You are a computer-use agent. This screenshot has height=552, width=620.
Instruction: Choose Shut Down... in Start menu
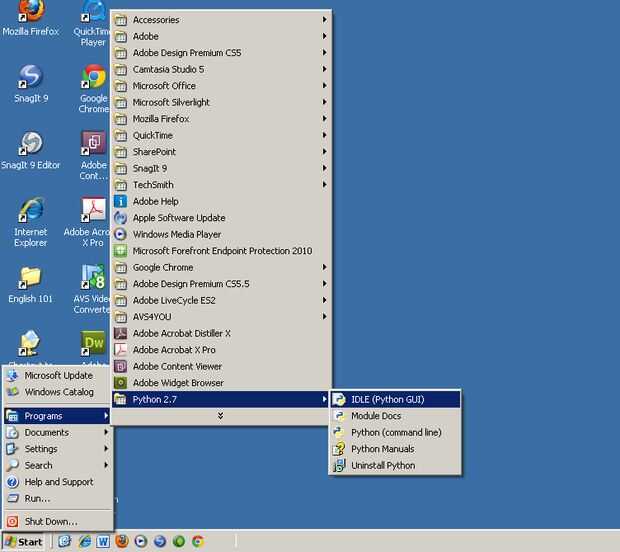(58, 522)
